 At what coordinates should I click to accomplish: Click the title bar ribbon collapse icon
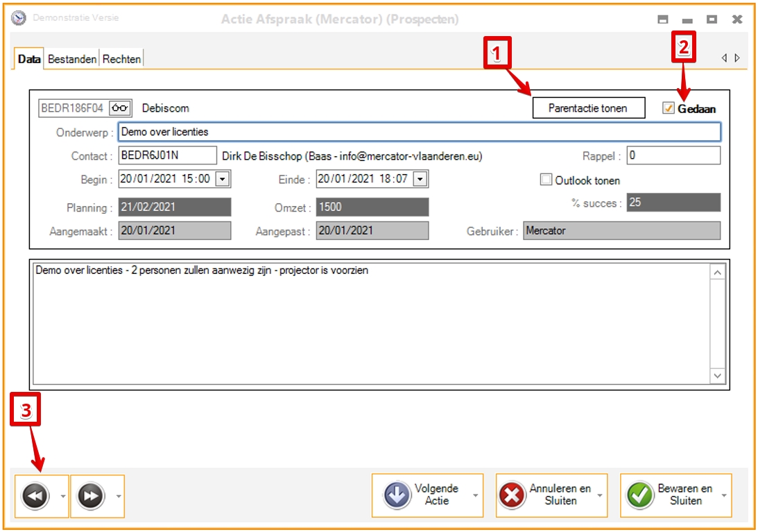tap(663, 19)
